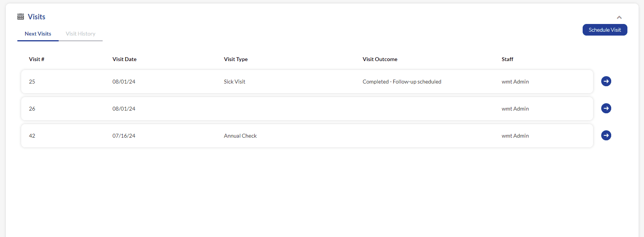Image resolution: width=644 pixels, height=237 pixels.
Task: Click the Staff column header
Action: tap(507, 59)
